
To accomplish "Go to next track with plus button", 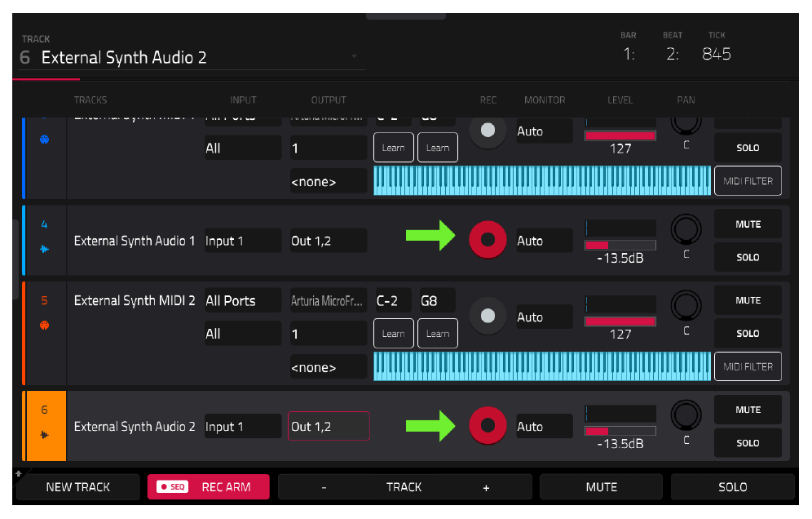I will click(486, 487).
